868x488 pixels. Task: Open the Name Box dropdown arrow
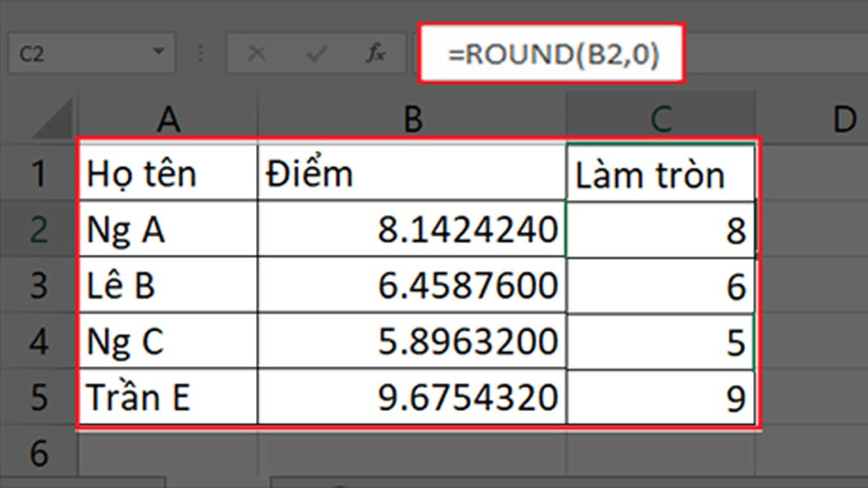[x=158, y=52]
